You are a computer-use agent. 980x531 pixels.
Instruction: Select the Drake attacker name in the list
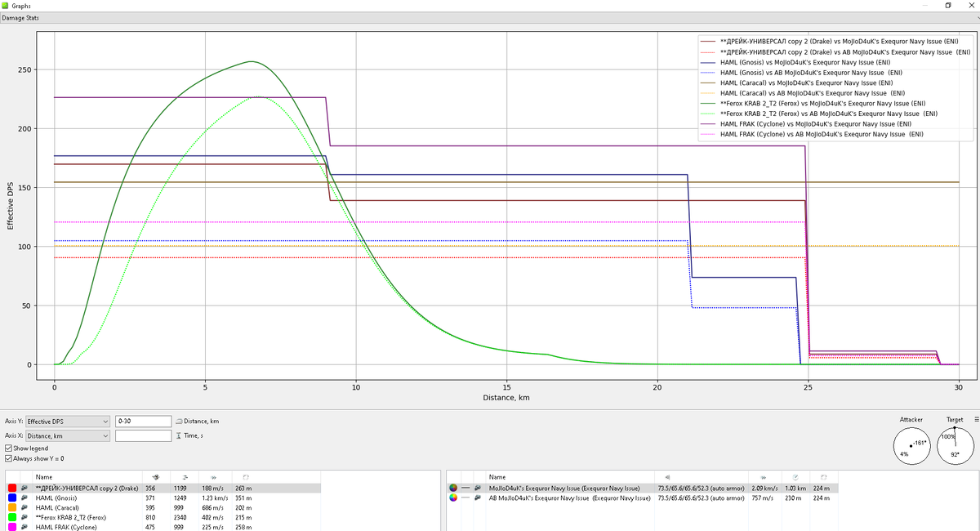click(87, 488)
